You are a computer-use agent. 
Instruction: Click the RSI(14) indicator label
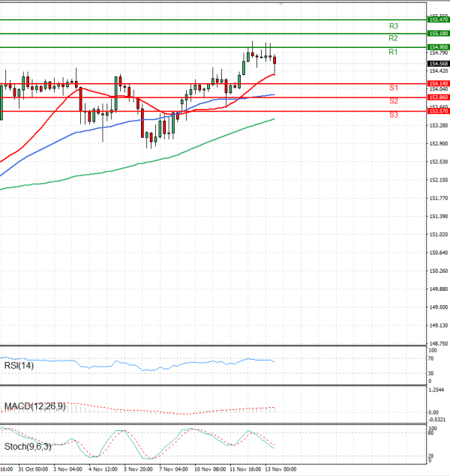[20, 364]
